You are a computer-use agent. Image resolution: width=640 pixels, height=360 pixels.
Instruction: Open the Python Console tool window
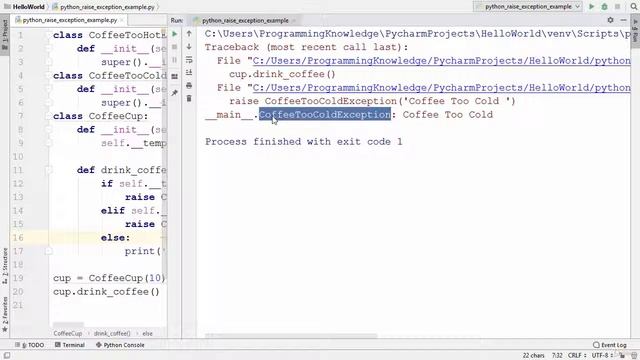click(x=120, y=345)
